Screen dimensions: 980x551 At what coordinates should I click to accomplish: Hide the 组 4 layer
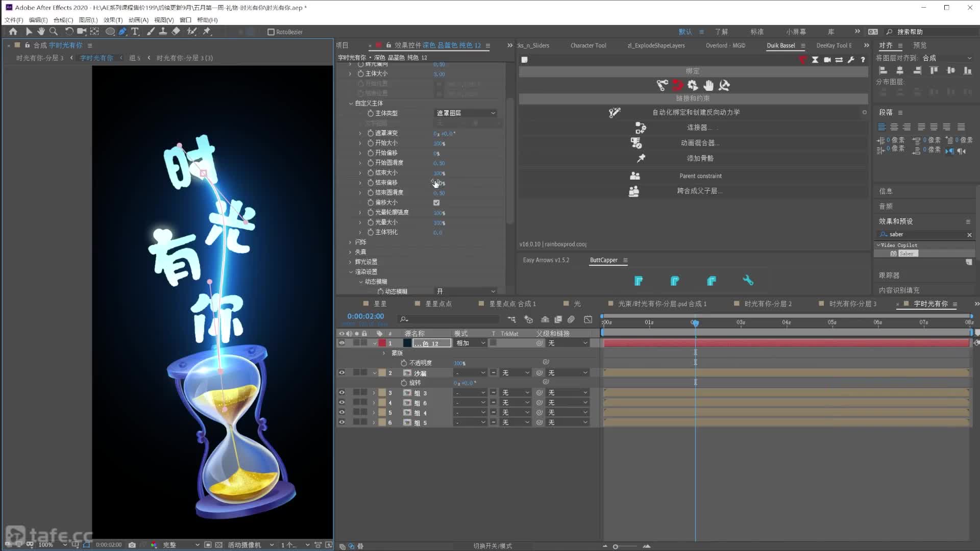click(x=341, y=412)
